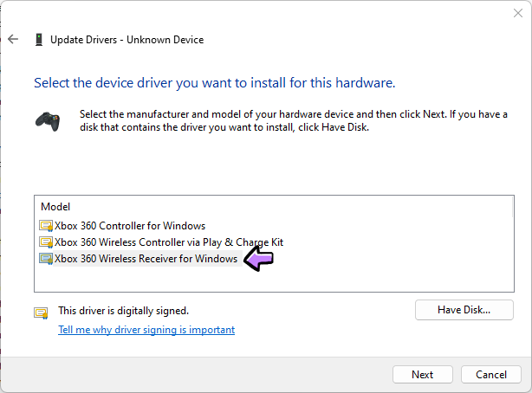Viewport: 532px width, 393px height.
Task: Click the icon beside Play & Charge Kit entry
Action: click(x=46, y=242)
